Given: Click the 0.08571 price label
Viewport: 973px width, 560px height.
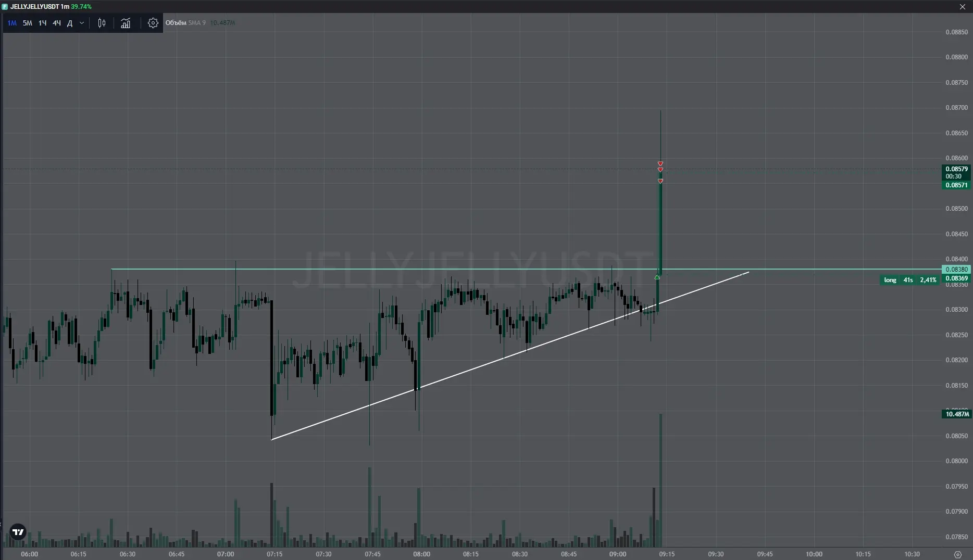Looking at the screenshot, I should (x=956, y=185).
